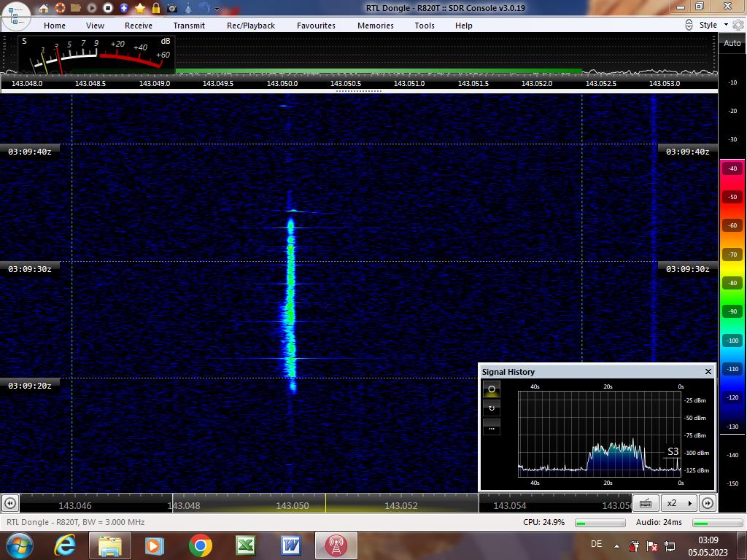Open the Help ribbon tab
Viewport: 747px width, 560px height.
pos(463,26)
